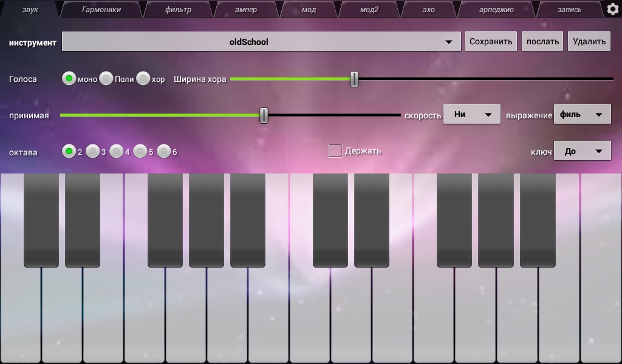
Task: Open the арпеджио tab
Action: tap(496, 10)
